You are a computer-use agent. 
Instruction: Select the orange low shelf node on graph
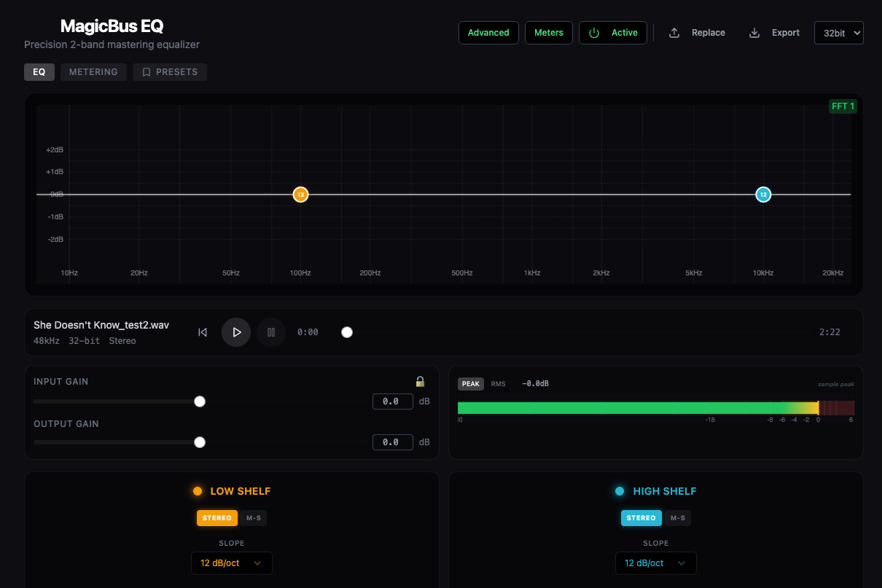pyautogui.click(x=300, y=195)
